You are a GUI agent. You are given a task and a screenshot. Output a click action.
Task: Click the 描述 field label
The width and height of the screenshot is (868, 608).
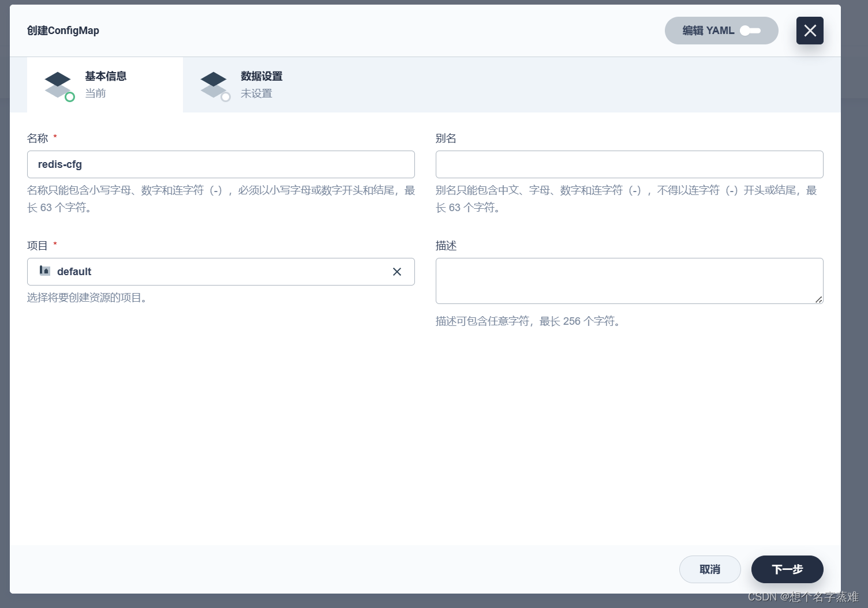[x=446, y=246]
